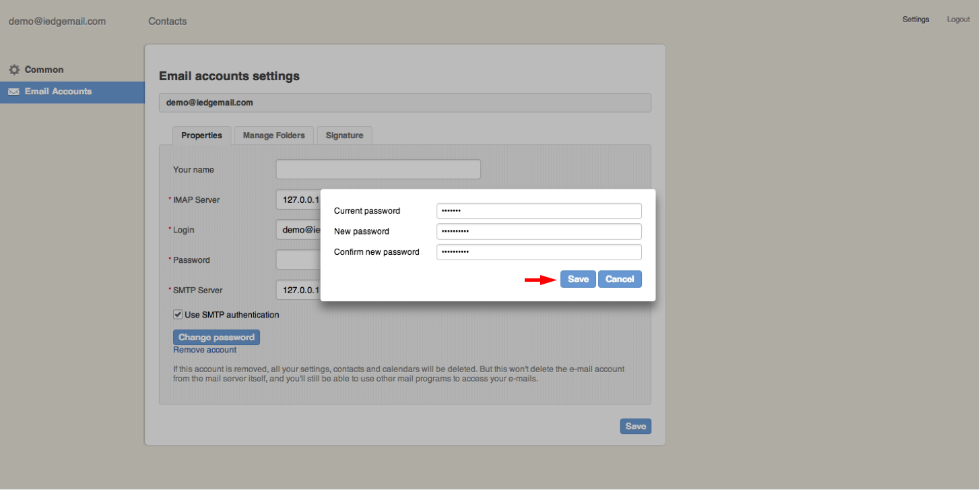Screen dimensions: 980x490
Task: Open the Contacts page link
Action: [167, 22]
